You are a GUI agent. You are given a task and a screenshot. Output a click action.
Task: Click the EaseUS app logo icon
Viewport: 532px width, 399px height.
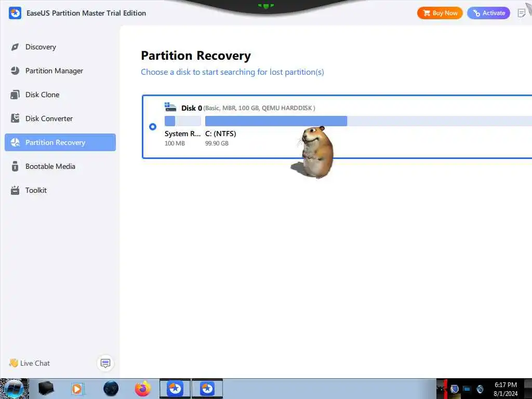tap(15, 13)
